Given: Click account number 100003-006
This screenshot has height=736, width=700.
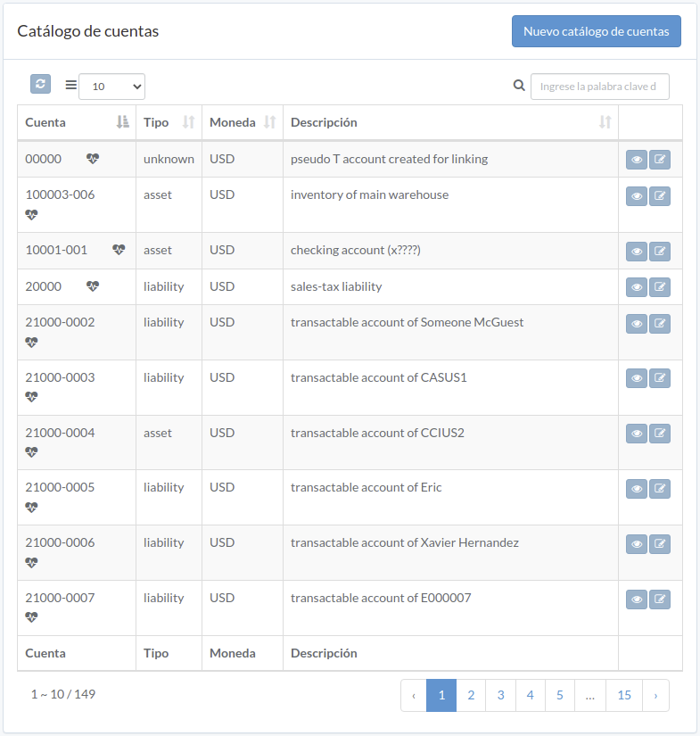Looking at the screenshot, I should [x=60, y=194].
